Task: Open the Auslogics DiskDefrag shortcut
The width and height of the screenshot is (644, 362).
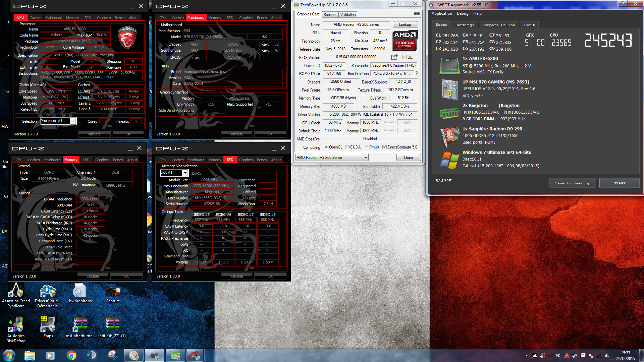Action: click(16, 330)
